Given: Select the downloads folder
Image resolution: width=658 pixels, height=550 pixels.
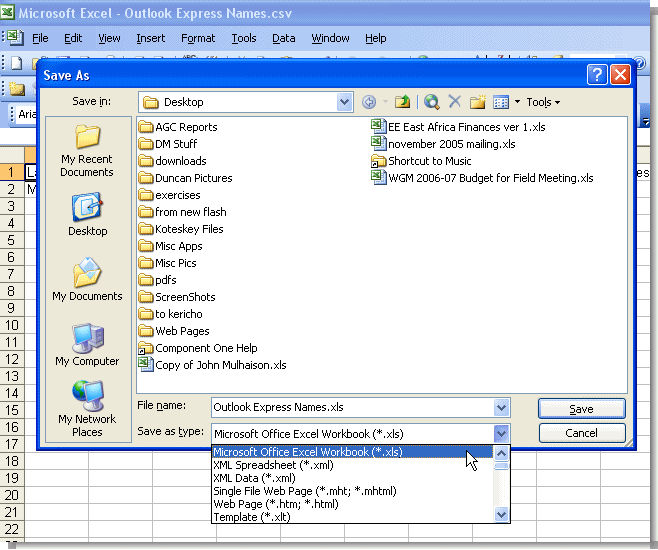Looking at the screenshot, I should (x=172, y=161).
